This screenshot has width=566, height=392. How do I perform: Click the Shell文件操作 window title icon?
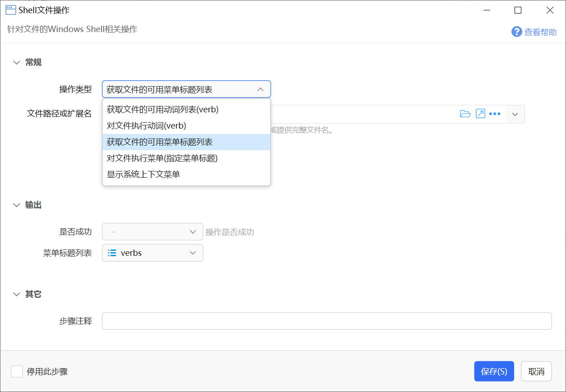[x=11, y=10]
